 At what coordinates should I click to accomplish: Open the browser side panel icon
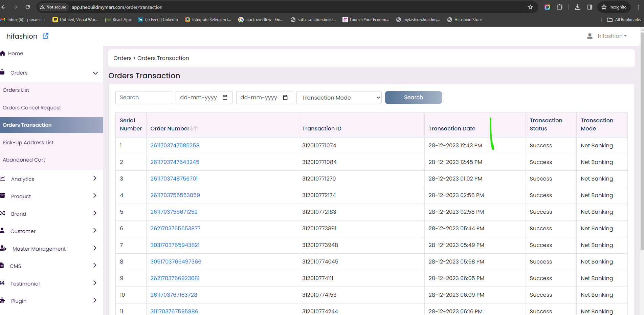pyautogui.click(x=590, y=7)
